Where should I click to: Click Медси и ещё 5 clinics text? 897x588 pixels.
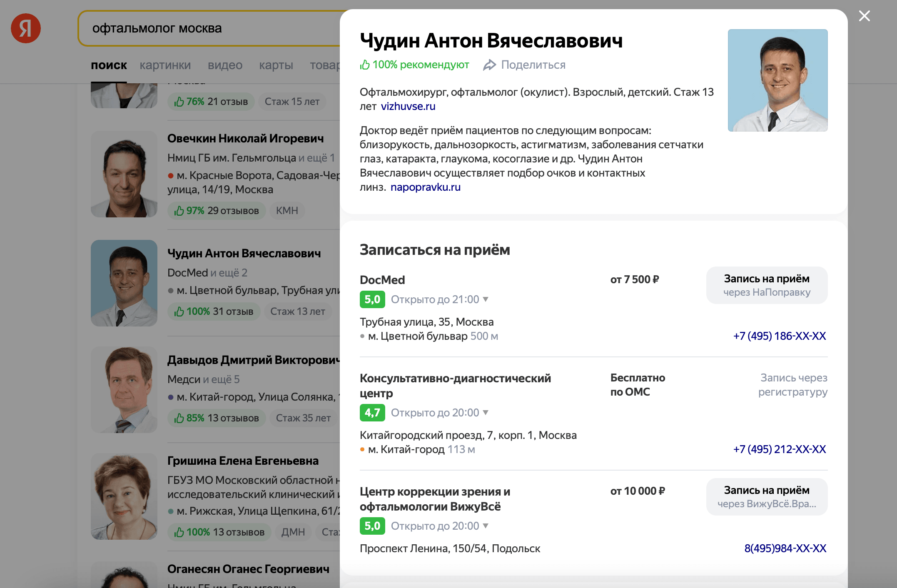[204, 379]
